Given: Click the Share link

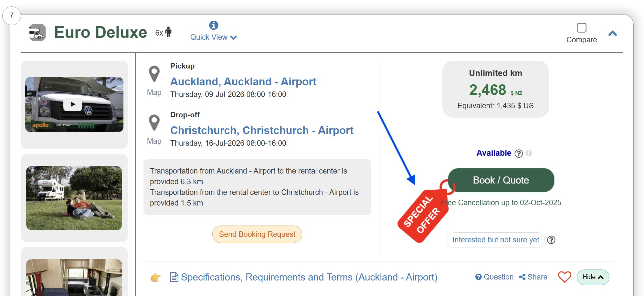Looking at the screenshot, I should [533, 277].
